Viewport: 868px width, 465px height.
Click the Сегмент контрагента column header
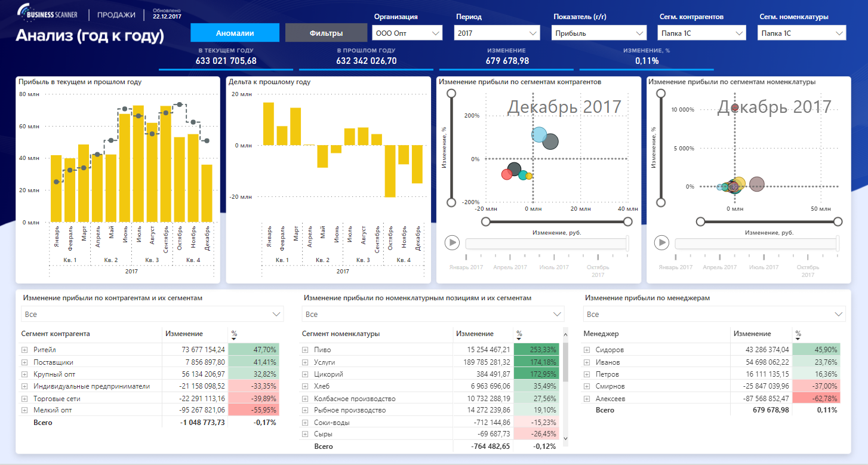tap(56, 334)
